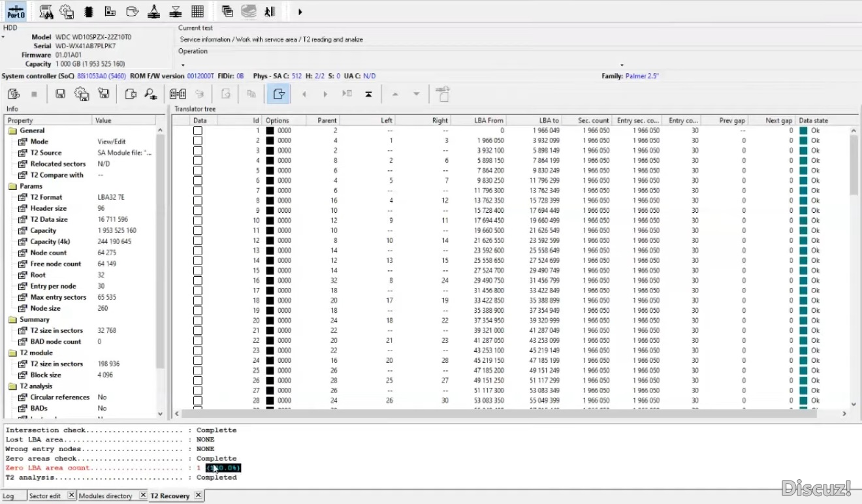Check the Data box for row Id 20

198,321
